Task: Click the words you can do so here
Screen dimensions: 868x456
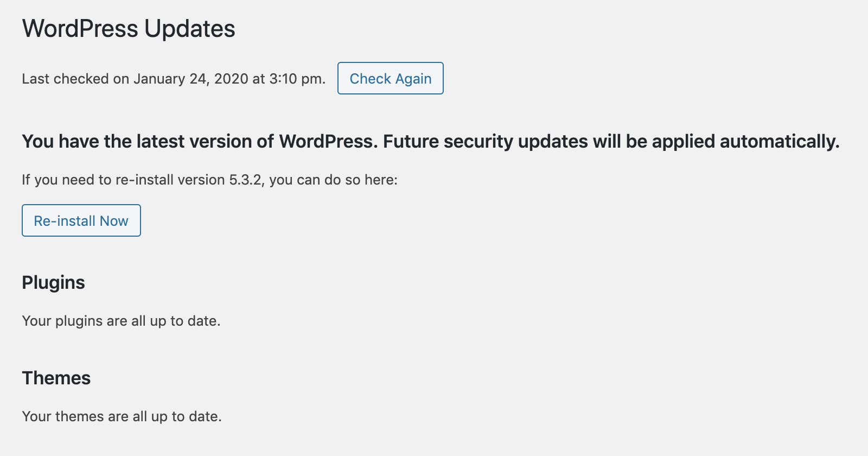Action: coord(333,180)
